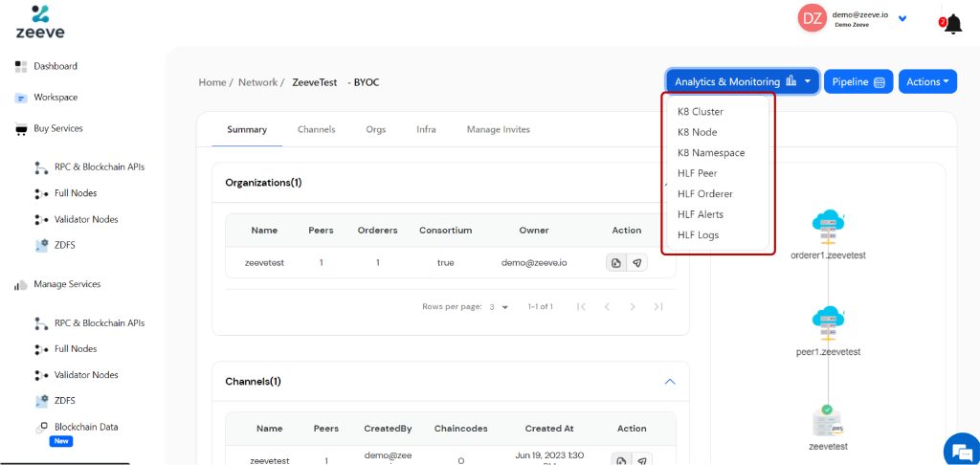Open the Rows per page dropdown
The height and width of the screenshot is (465, 980).
tap(499, 307)
